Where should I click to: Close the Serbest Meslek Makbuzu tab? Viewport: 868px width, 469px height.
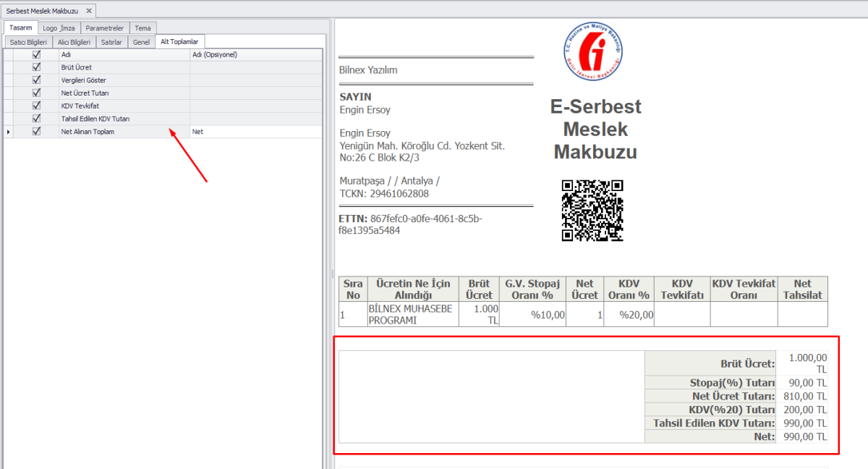coord(89,11)
